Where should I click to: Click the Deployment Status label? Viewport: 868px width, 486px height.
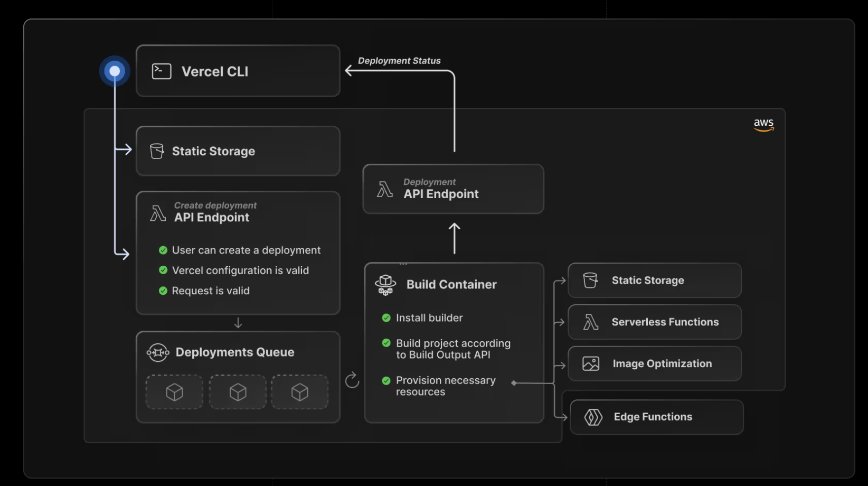(399, 61)
